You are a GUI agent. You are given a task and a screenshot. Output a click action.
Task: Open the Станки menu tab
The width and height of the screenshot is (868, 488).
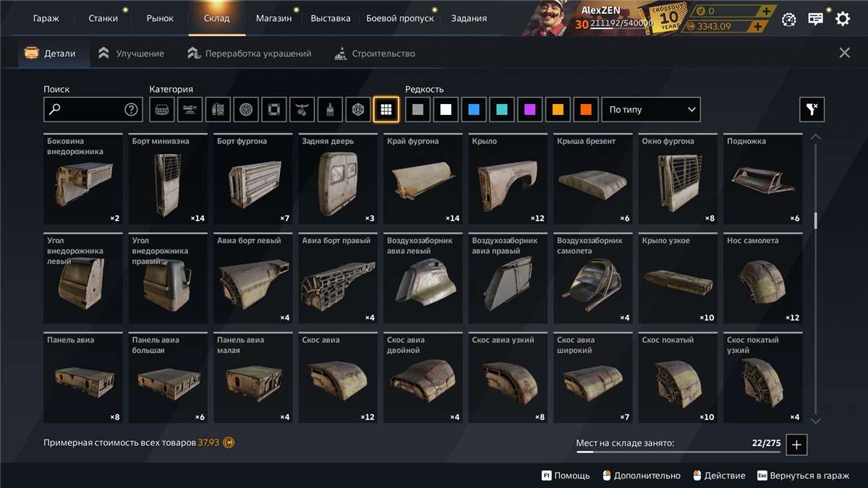click(x=103, y=18)
